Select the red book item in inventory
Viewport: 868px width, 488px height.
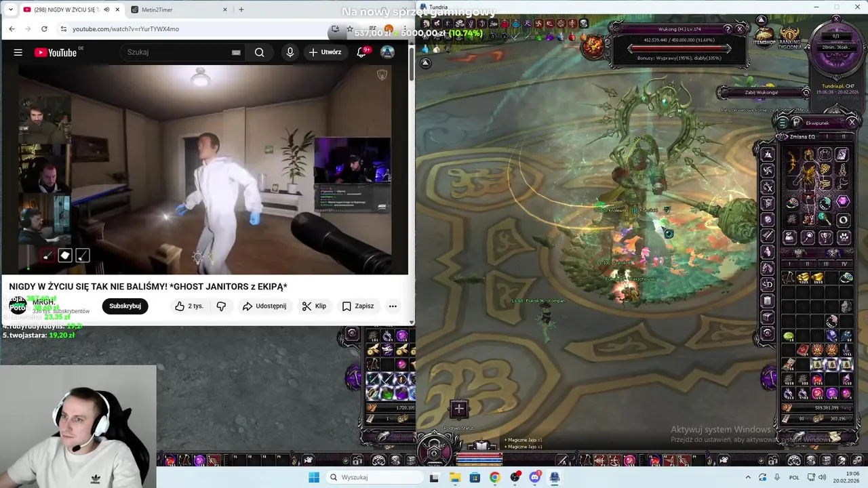click(x=803, y=350)
